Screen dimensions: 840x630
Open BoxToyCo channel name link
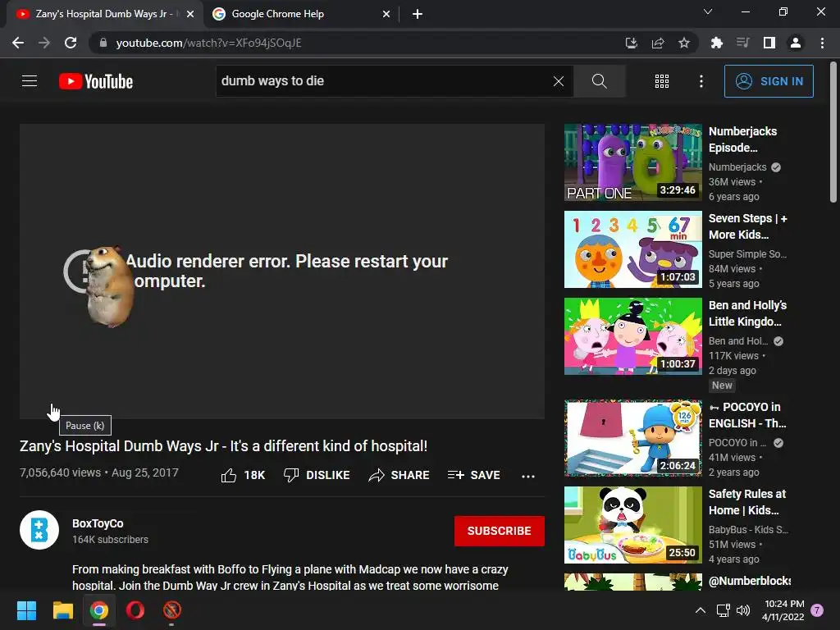[98, 523]
